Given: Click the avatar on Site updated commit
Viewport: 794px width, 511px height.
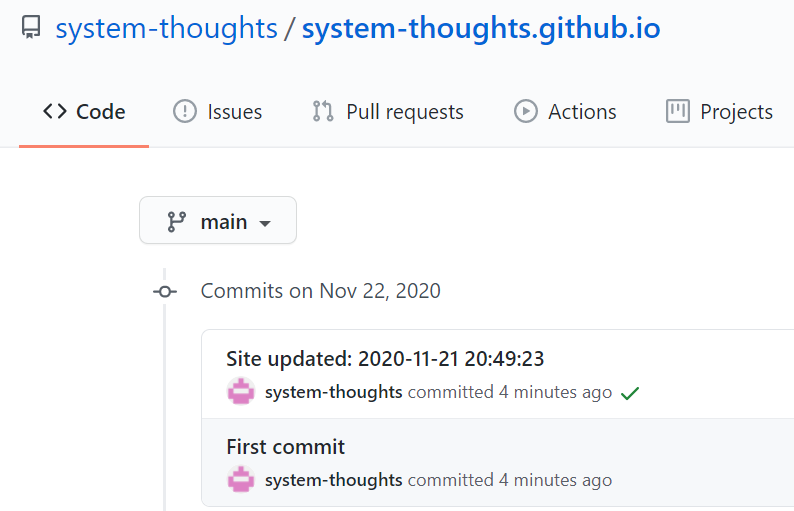Looking at the screenshot, I should click(x=241, y=391).
